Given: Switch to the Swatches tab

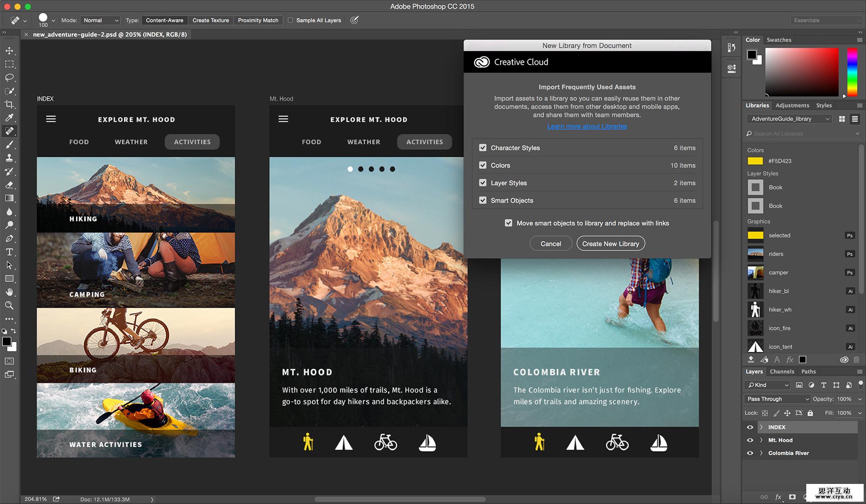Looking at the screenshot, I should [779, 40].
